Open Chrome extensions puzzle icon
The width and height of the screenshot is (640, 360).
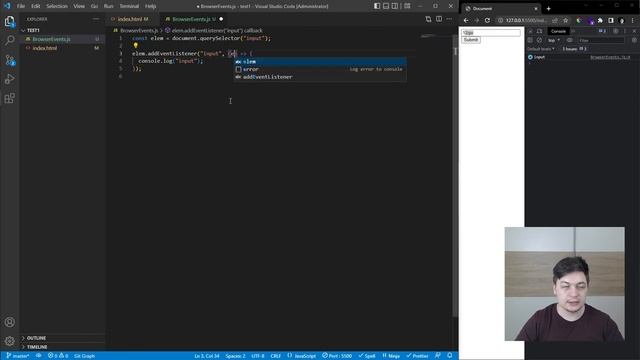pos(600,20)
